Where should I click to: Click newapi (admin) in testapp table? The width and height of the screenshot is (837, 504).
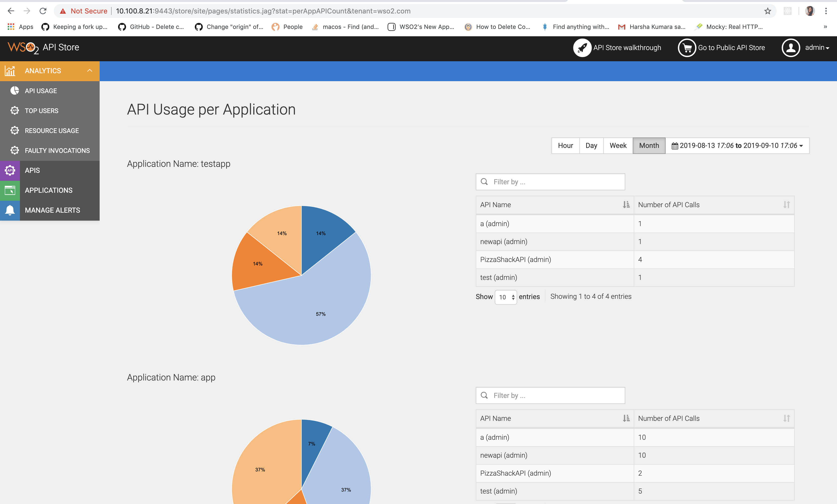point(503,242)
